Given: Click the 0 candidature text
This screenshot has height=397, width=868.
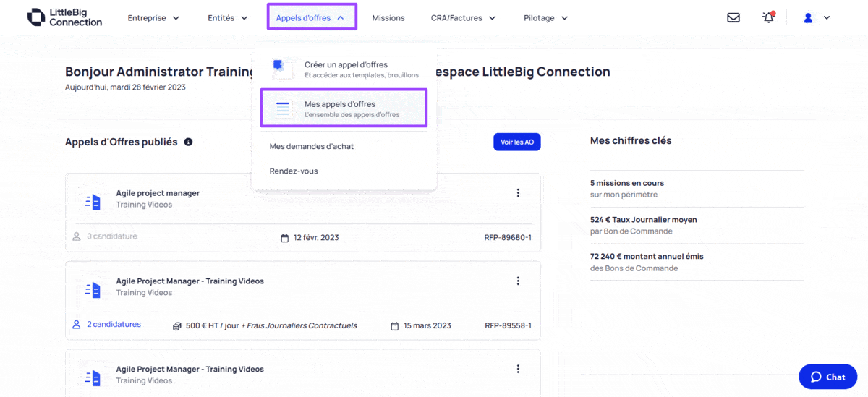Looking at the screenshot, I should click(x=112, y=236).
